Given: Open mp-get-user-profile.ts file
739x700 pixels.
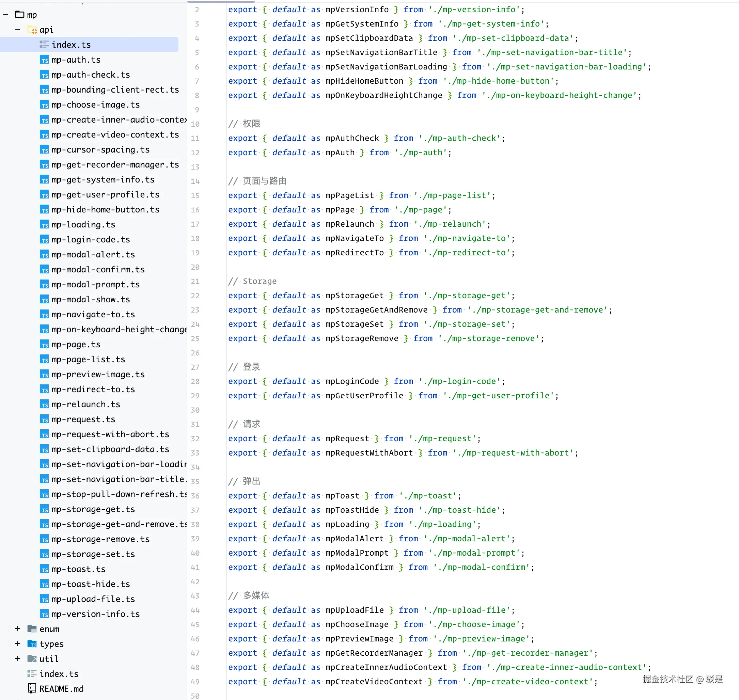Looking at the screenshot, I should click(105, 194).
